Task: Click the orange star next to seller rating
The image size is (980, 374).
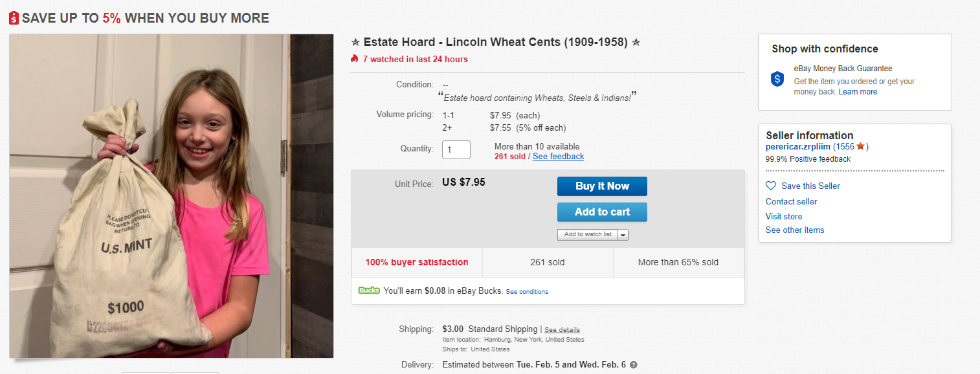Action: click(x=860, y=146)
